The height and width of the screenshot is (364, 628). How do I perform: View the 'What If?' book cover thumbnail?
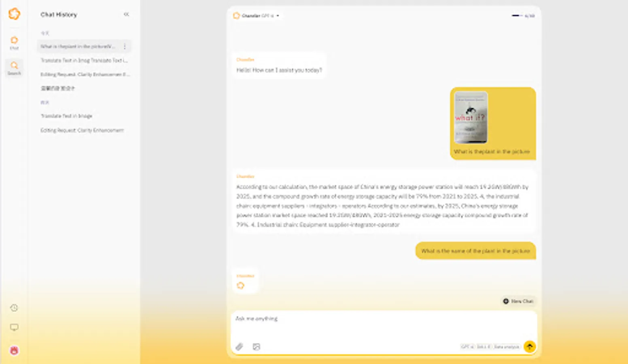pos(471,118)
